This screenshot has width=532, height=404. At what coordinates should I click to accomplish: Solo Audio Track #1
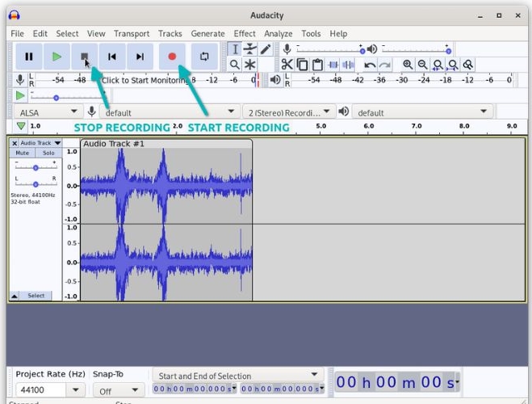click(x=48, y=153)
